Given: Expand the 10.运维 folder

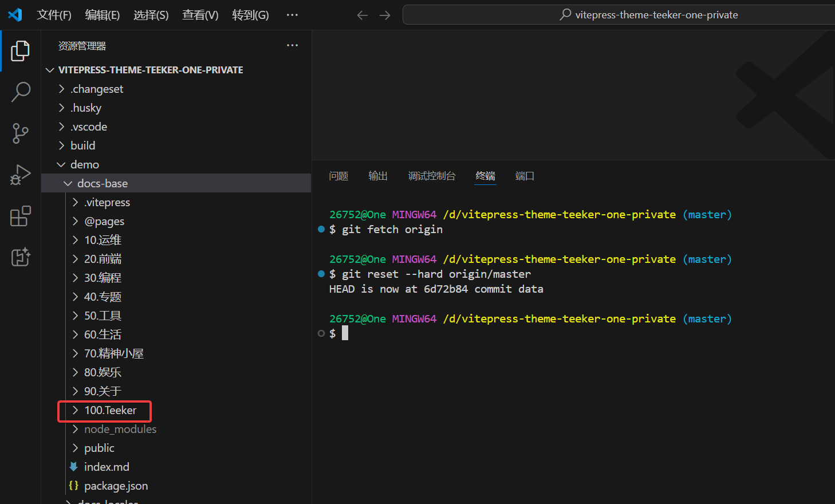Looking at the screenshot, I should tap(176, 240).
